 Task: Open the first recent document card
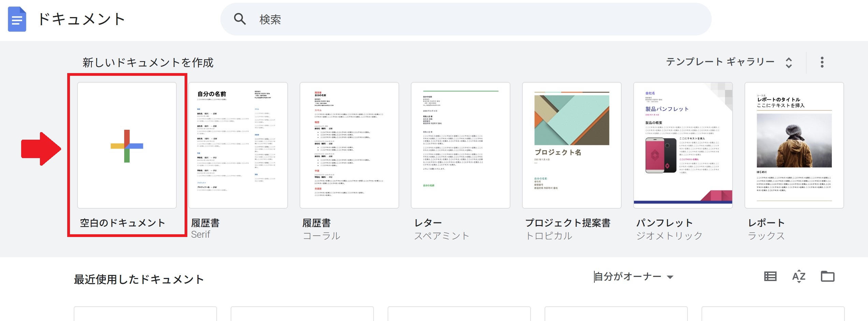pos(145,313)
